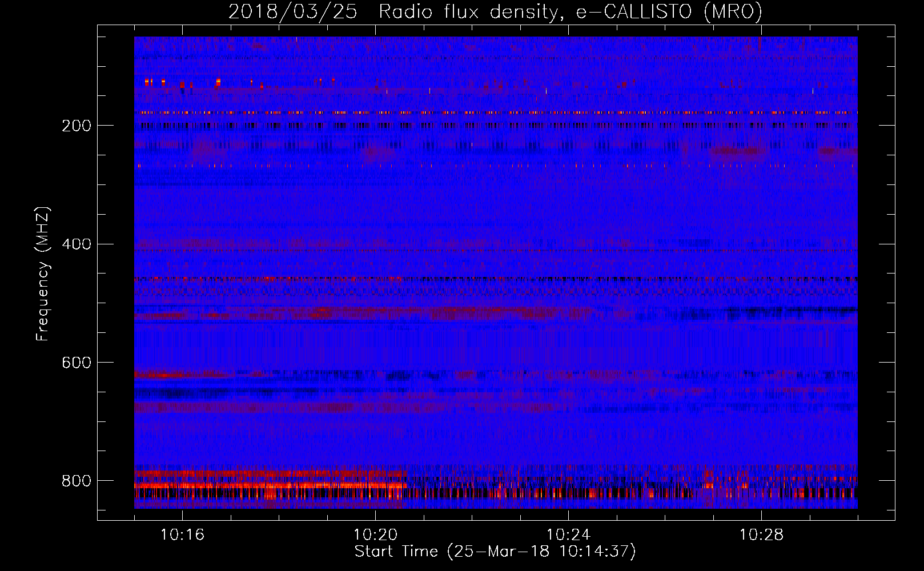Click the 800 frequency tick label

tap(77, 481)
